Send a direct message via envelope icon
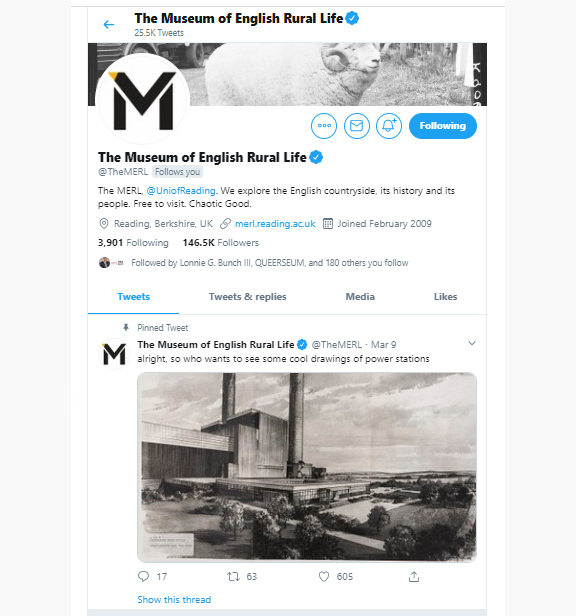The width and height of the screenshot is (576, 616). click(x=356, y=126)
